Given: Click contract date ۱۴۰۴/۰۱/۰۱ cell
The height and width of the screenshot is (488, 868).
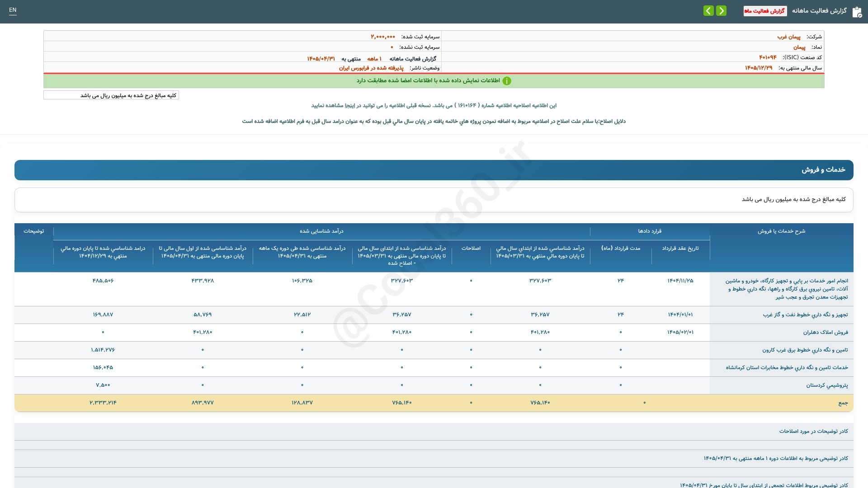Looking at the screenshot, I should coord(680,314).
